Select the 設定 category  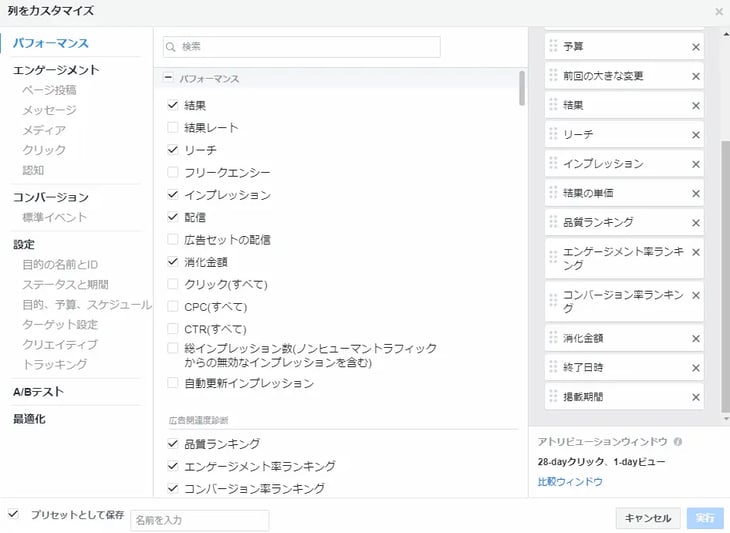(x=24, y=244)
